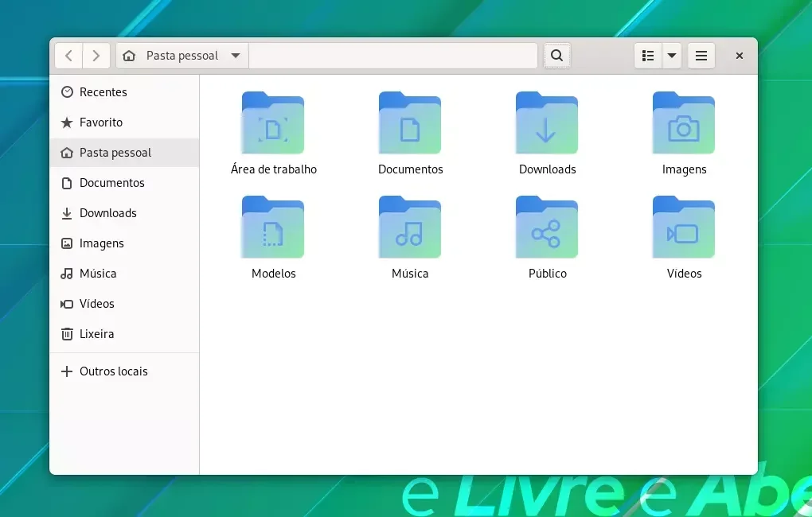This screenshot has width=812, height=517.
Task: Open view options dropdown arrow
Action: pos(672,56)
